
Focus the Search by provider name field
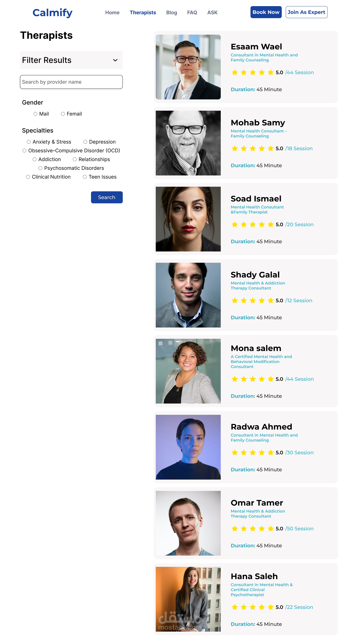point(71,82)
